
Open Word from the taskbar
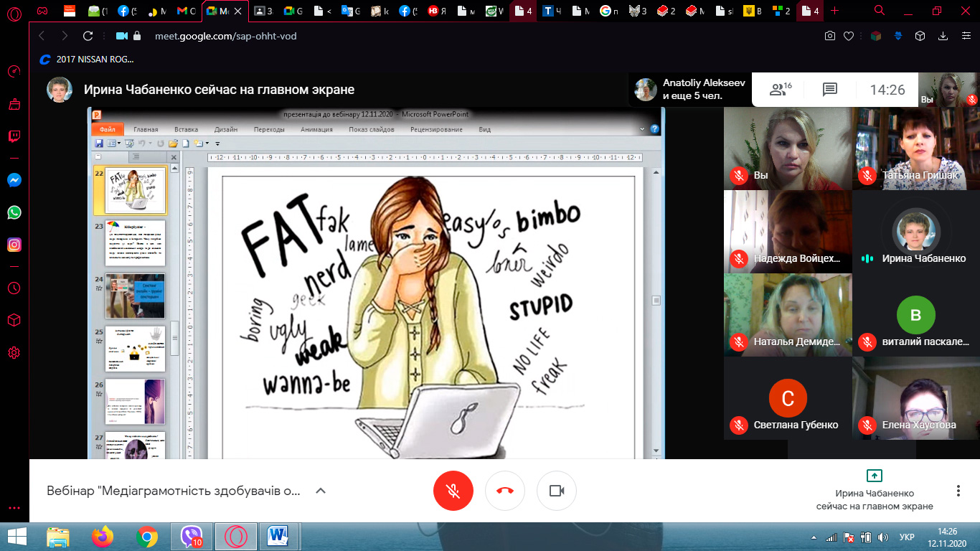[x=278, y=536]
